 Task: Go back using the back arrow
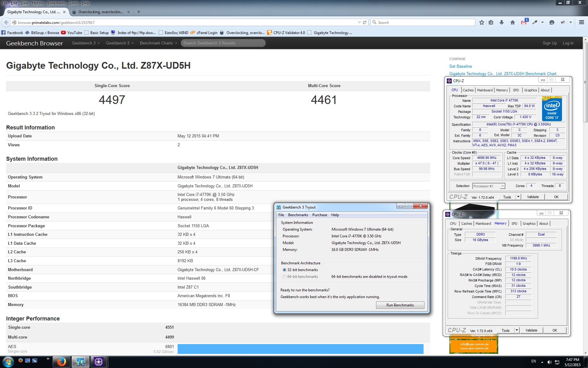6,22
